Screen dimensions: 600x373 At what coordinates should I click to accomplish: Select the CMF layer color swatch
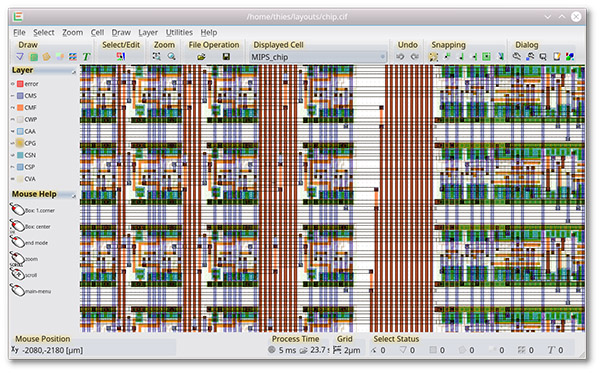tap(20, 108)
